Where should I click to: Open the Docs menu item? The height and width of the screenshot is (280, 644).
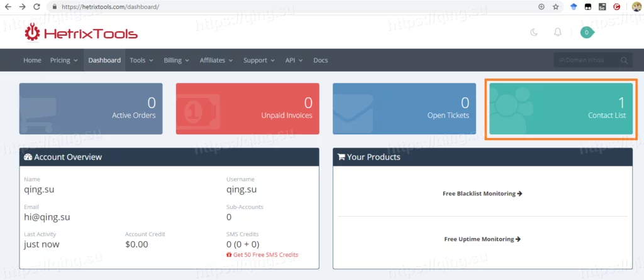pos(320,60)
